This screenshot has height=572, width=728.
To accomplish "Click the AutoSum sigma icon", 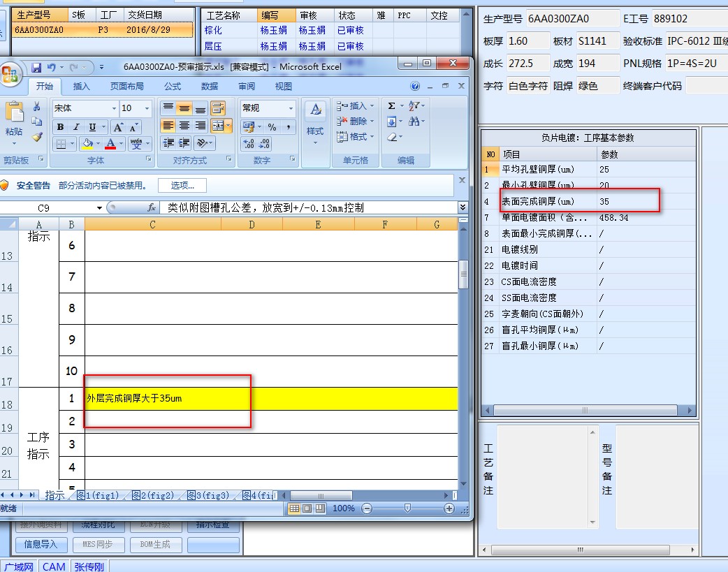I will pos(391,106).
